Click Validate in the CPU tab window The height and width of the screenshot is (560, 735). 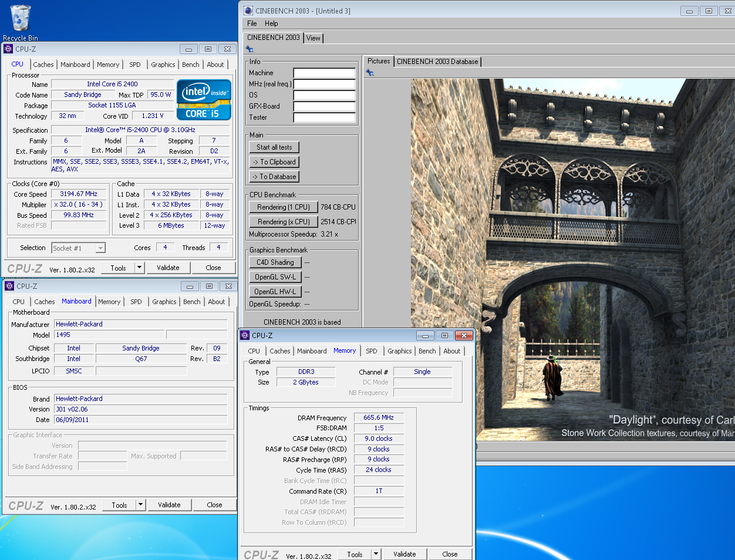click(x=168, y=268)
